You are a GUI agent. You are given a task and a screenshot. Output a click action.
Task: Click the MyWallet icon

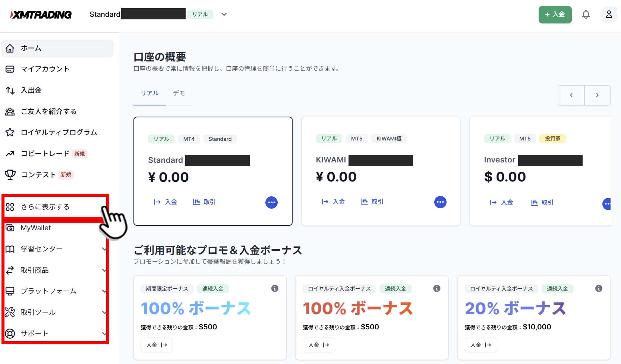coord(10,228)
